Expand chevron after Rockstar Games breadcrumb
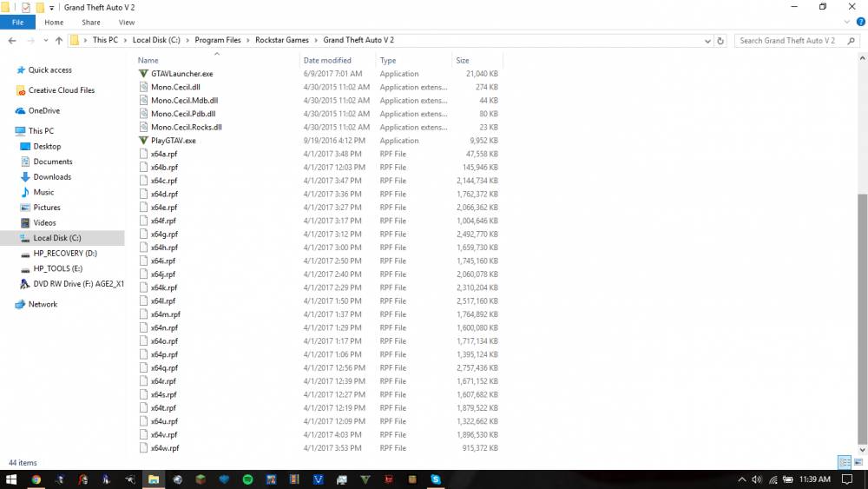 (x=316, y=41)
